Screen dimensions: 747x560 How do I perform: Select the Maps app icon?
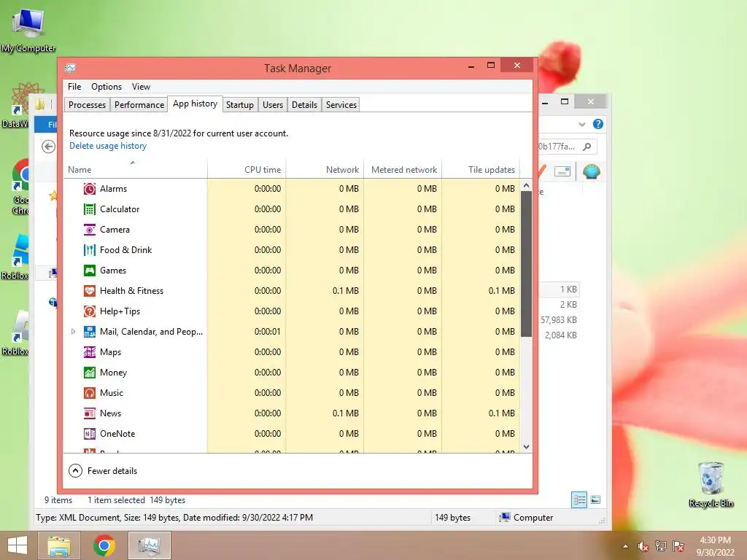[x=90, y=352]
